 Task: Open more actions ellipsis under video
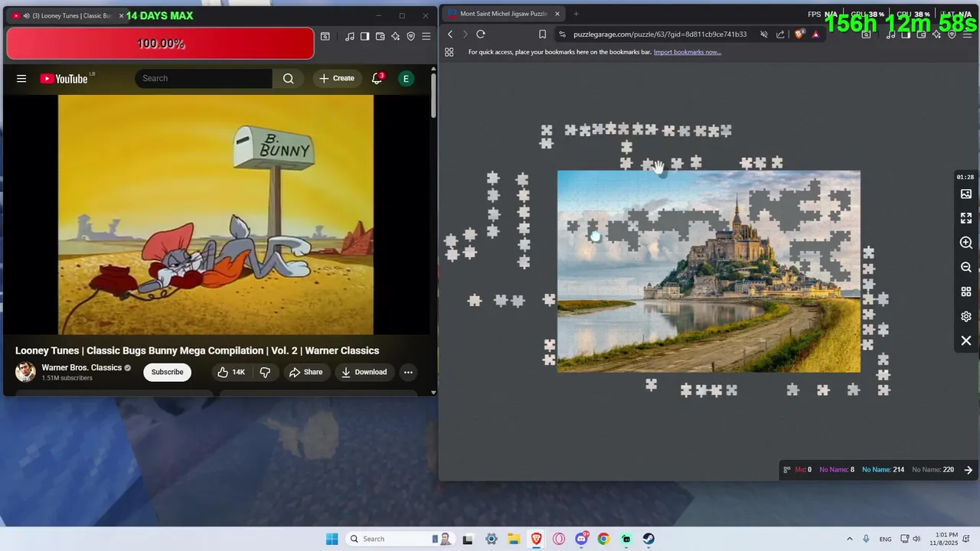pyautogui.click(x=408, y=372)
